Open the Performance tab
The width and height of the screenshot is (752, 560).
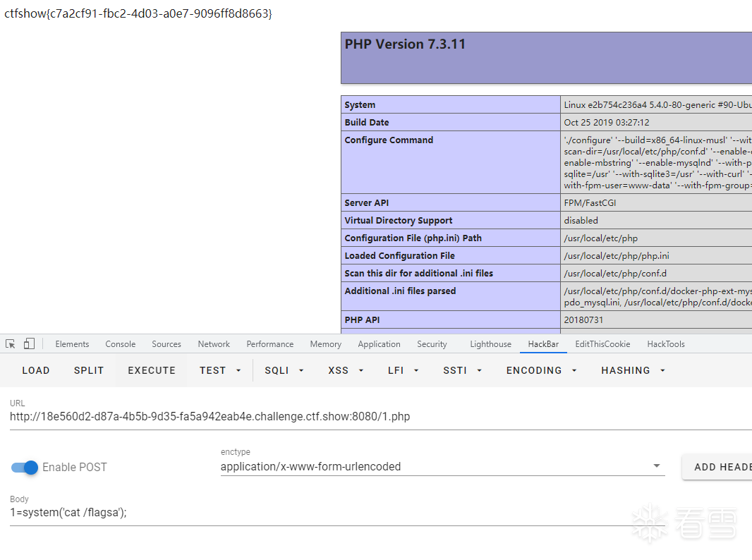point(270,343)
